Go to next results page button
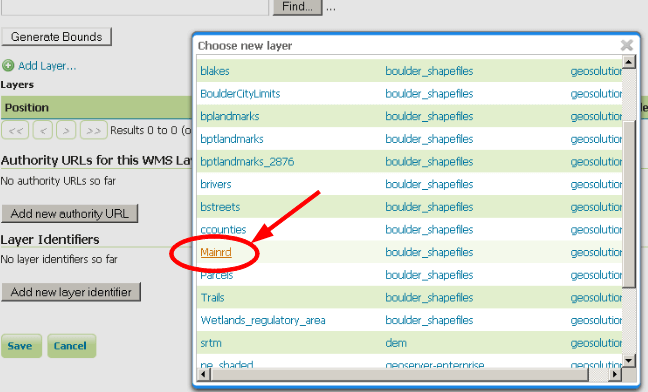 click(66, 131)
